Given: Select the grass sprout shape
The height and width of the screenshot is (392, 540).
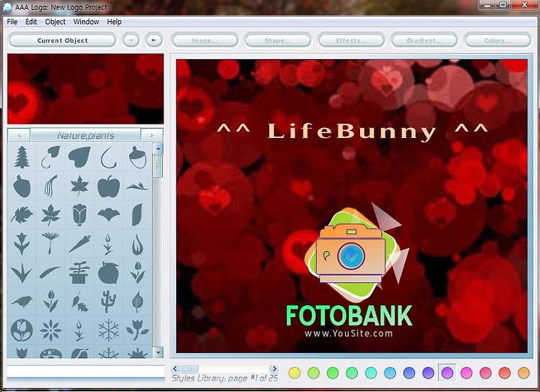Looking at the screenshot, I should [22, 272].
